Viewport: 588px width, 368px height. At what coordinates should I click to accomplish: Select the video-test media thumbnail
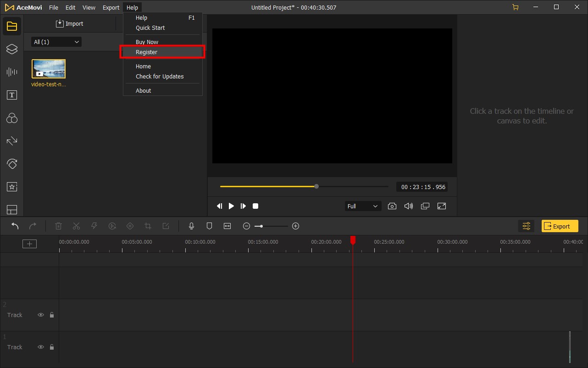(49, 69)
